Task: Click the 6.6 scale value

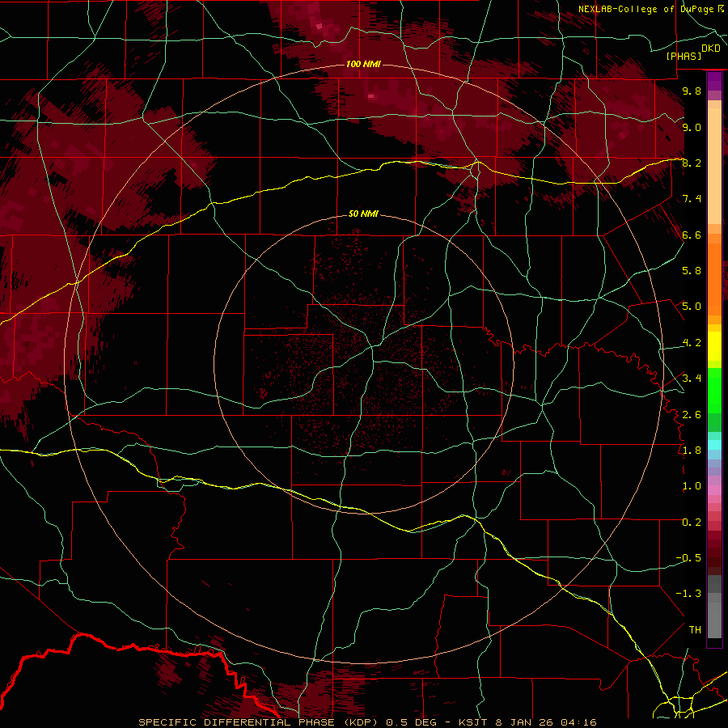Action: pyautogui.click(x=692, y=235)
